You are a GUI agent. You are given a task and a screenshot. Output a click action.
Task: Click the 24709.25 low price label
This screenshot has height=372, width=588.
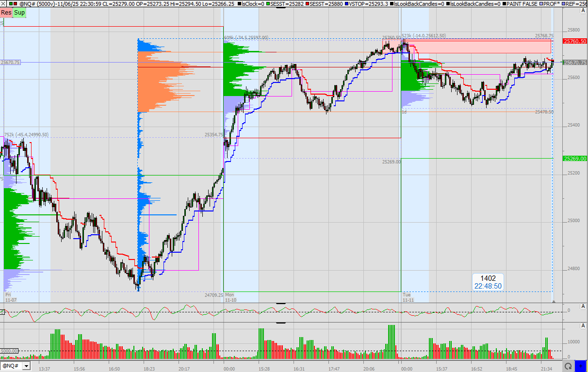click(213, 294)
